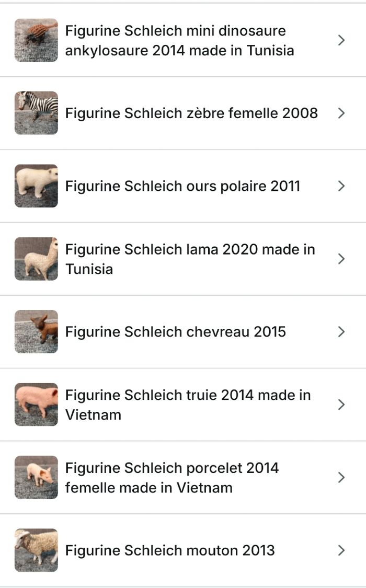This screenshot has height=588, width=366.
Task: Click the chevreau goat thumbnail
Action: point(36,331)
